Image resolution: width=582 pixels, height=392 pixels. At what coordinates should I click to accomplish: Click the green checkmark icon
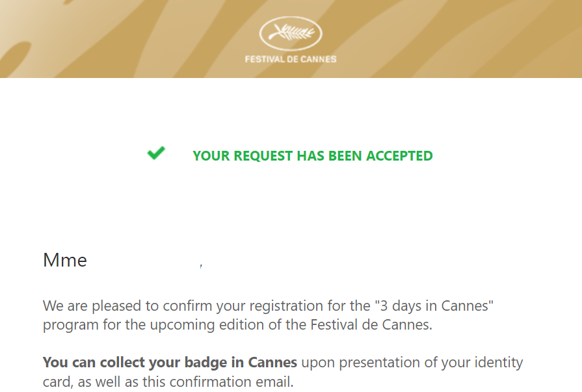point(156,154)
